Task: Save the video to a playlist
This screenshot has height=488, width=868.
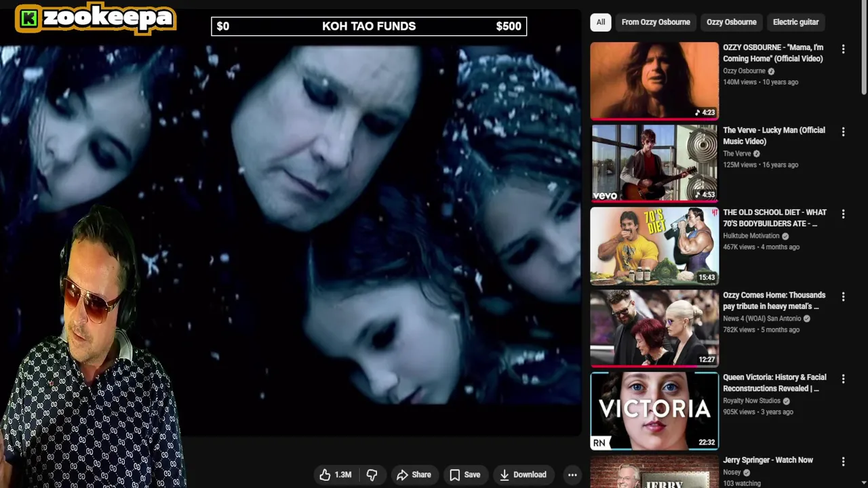Action: [x=465, y=475]
